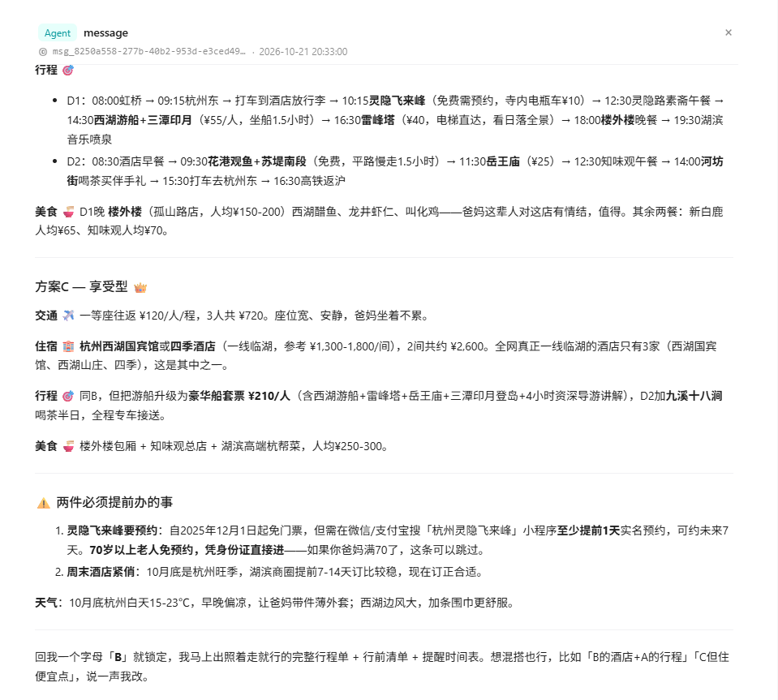Click the bowl emoji in 方案C 美食

coord(68,446)
